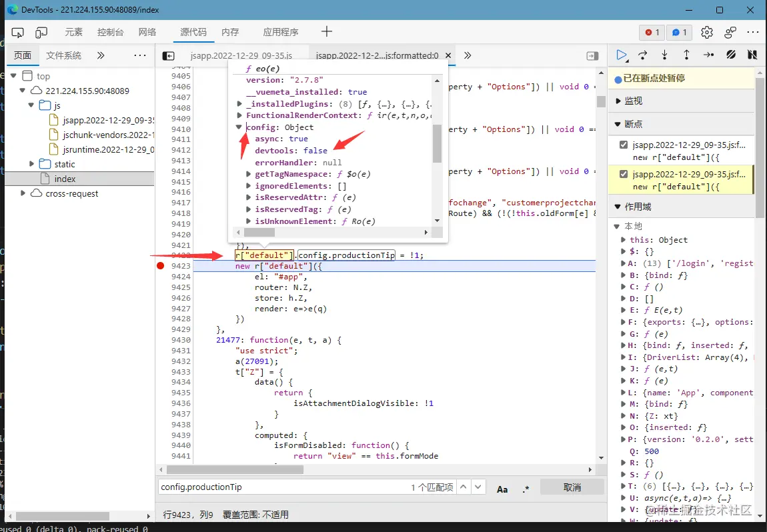Open jsapp.2022-12-29_09-35.js editor tab
This screenshot has height=532, width=767.
click(241, 56)
